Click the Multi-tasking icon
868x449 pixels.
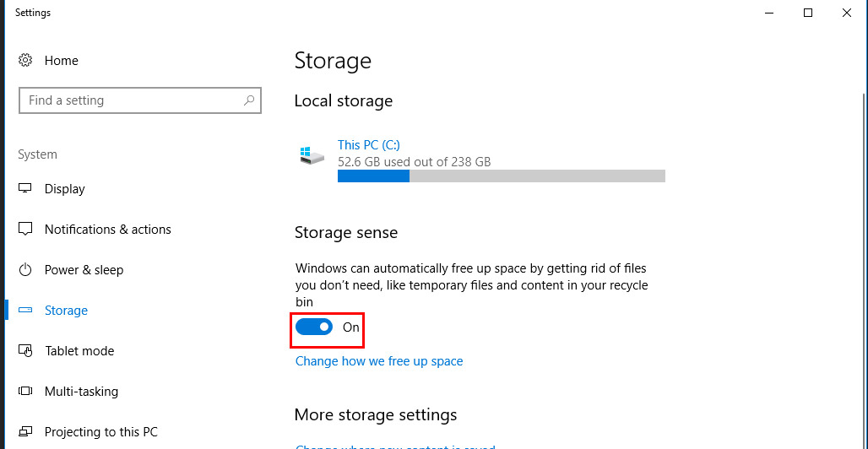pyautogui.click(x=25, y=391)
